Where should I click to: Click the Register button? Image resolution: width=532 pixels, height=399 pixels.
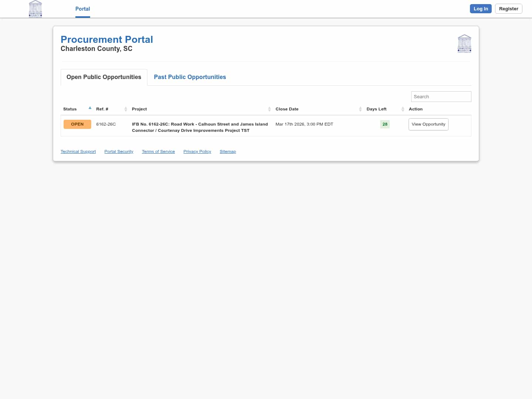pyautogui.click(x=508, y=9)
